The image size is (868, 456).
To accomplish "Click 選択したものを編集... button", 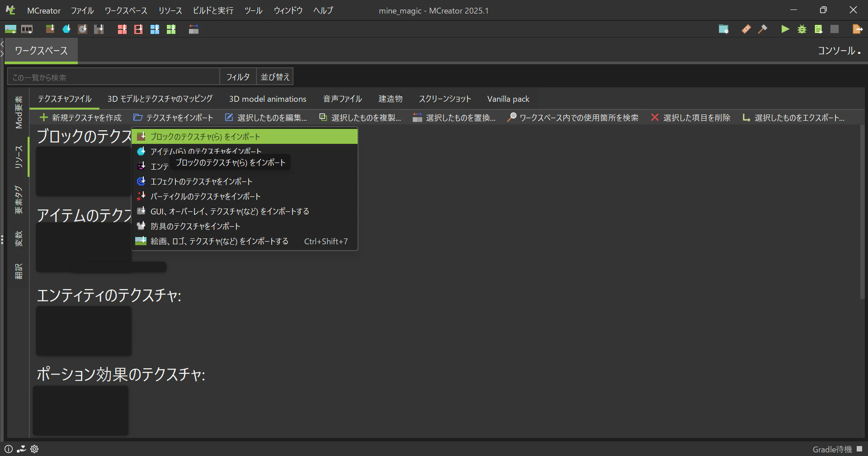I will 266,118.
